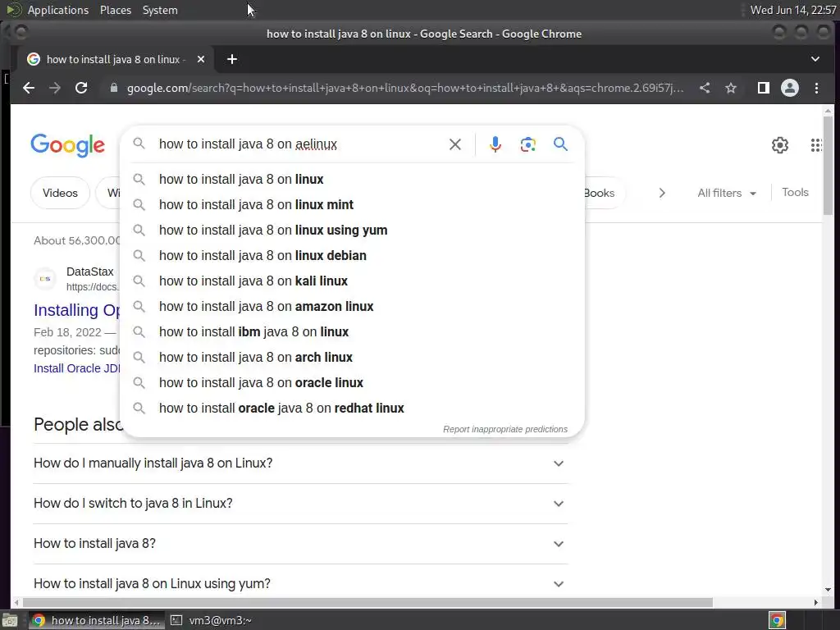Reload the page with refresh icon
The width and height of the screenshot is (840, 630).
tap(81, 88)
